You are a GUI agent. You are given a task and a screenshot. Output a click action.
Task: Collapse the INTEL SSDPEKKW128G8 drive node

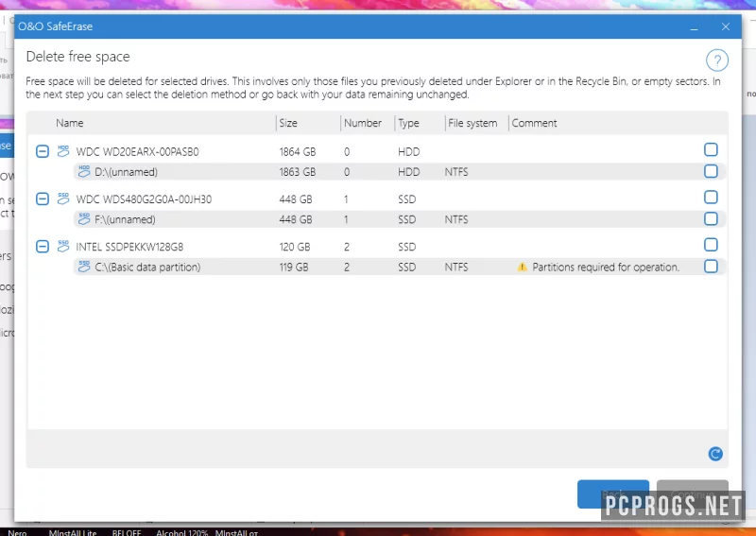click(43, 247)
